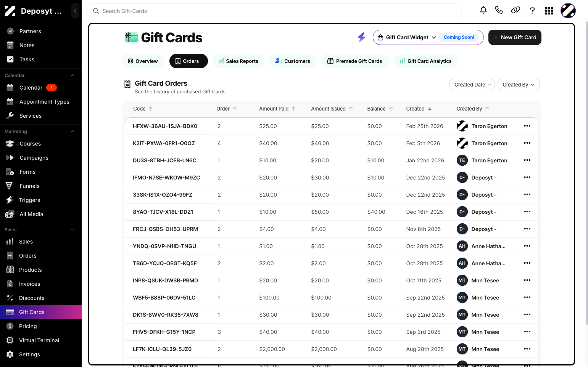Switch to Sales Reports tab
This screenshot has height=367, width=588.
238,61
